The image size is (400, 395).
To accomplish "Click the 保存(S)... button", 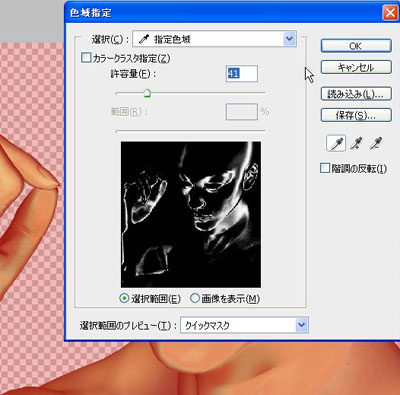I will pyautogui.click(x=356, y=115).
